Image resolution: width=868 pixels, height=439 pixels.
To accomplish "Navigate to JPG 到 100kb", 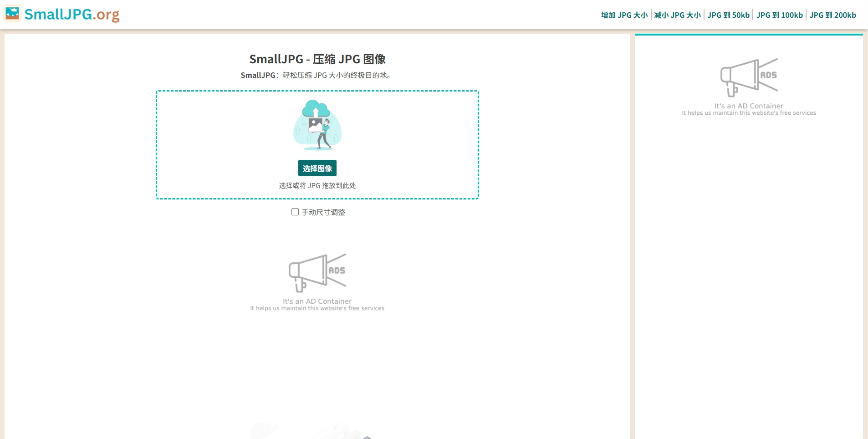I will tap(779, 15).
